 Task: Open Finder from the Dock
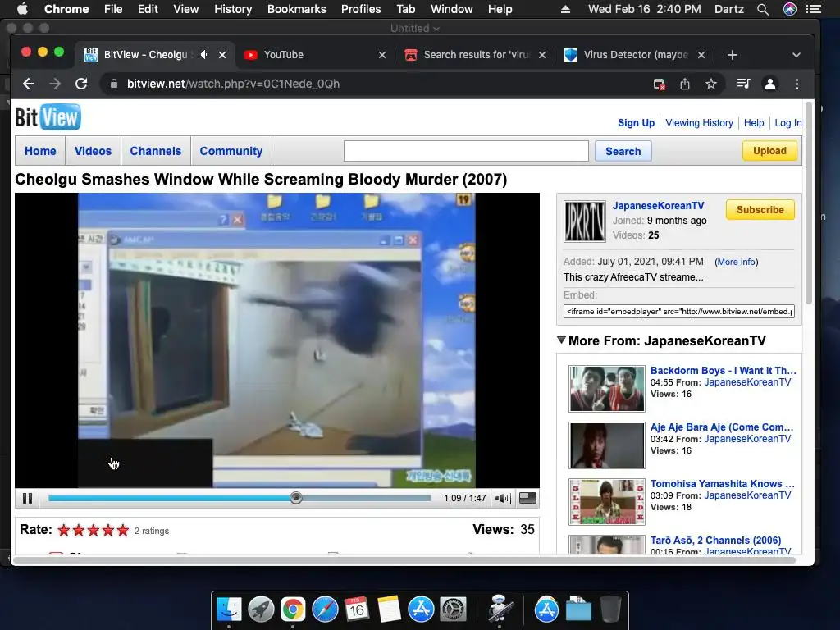point(230,609)
